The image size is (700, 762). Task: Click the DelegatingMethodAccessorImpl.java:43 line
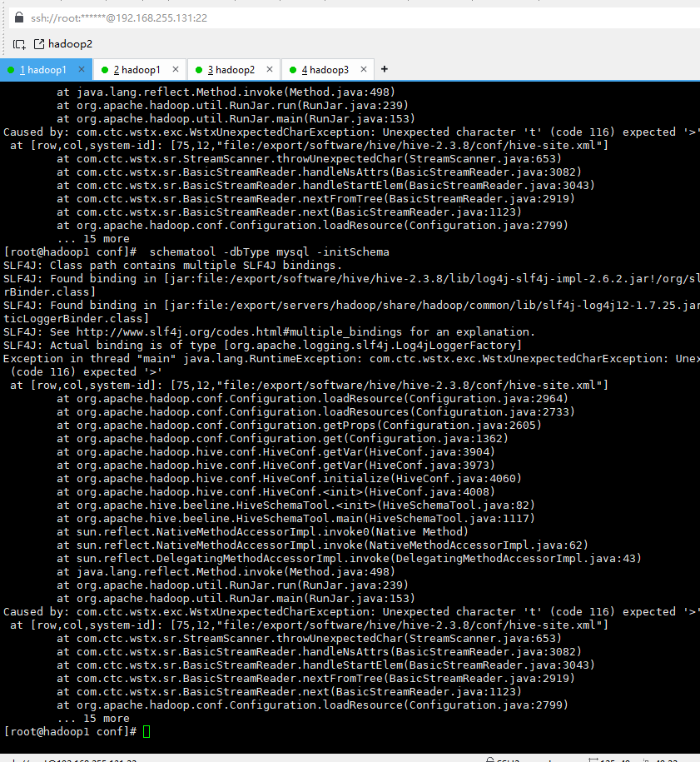pyautogui.click(x=350, y=559)
